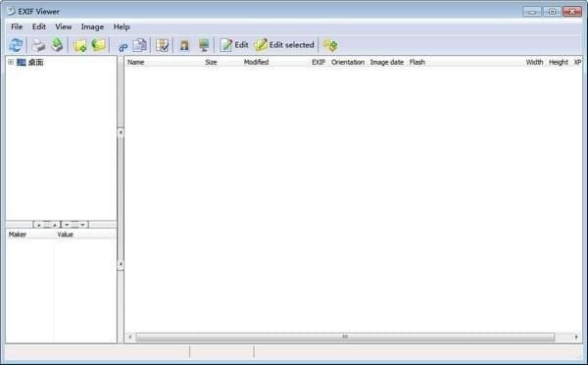Viewport: 588px width, 365px height.
Task: Click the checklist with checkmark toolbar icon
Action: [163, 45]
